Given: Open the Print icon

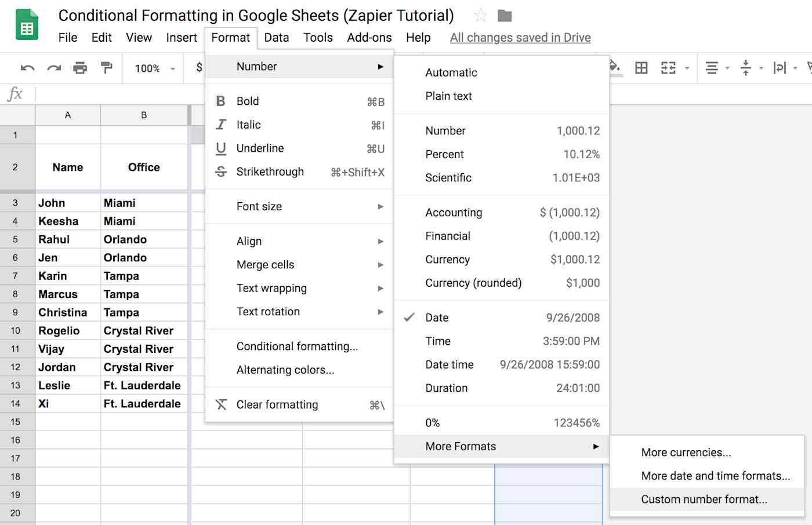Looking at the screenshot, I should point(80,68).
